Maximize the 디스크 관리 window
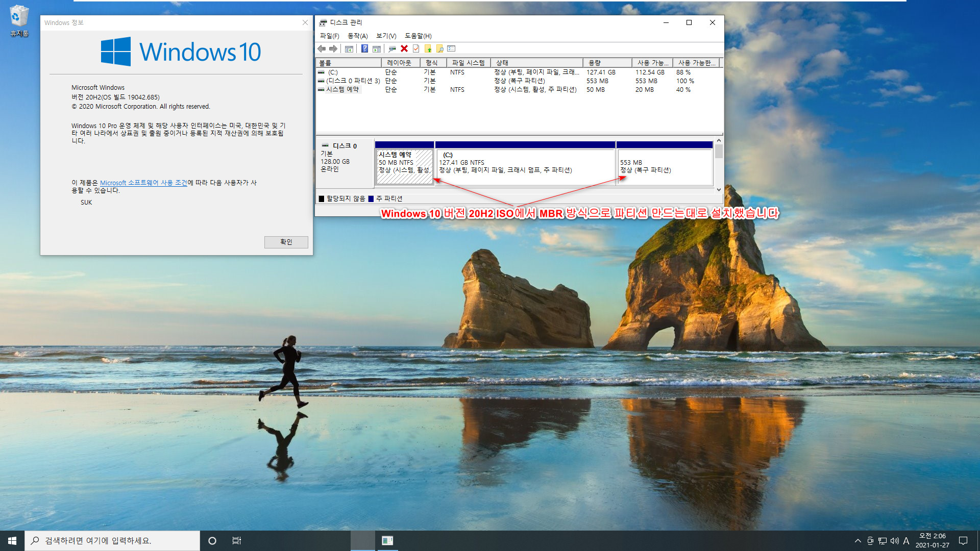 point(689,22)
